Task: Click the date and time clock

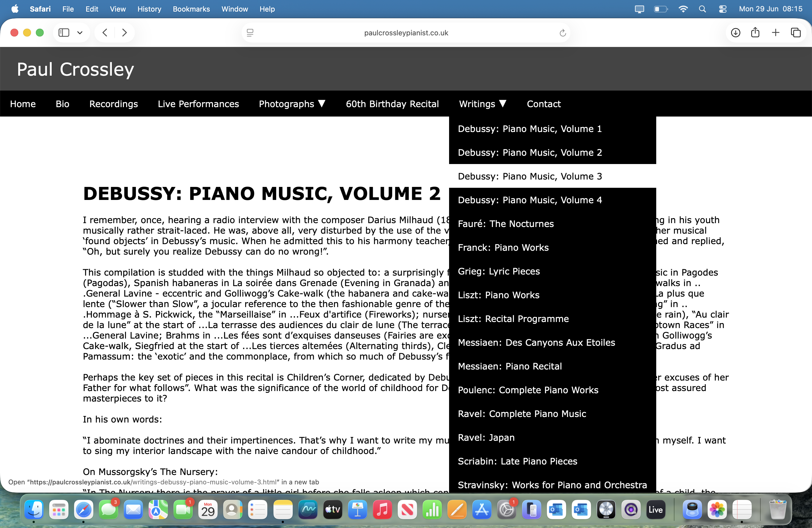Action: click(770, 9)
